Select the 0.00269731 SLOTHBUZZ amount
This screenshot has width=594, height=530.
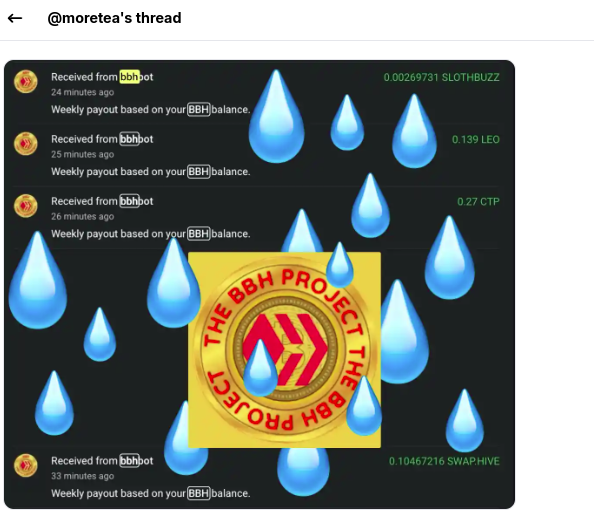tap(441, 78)
